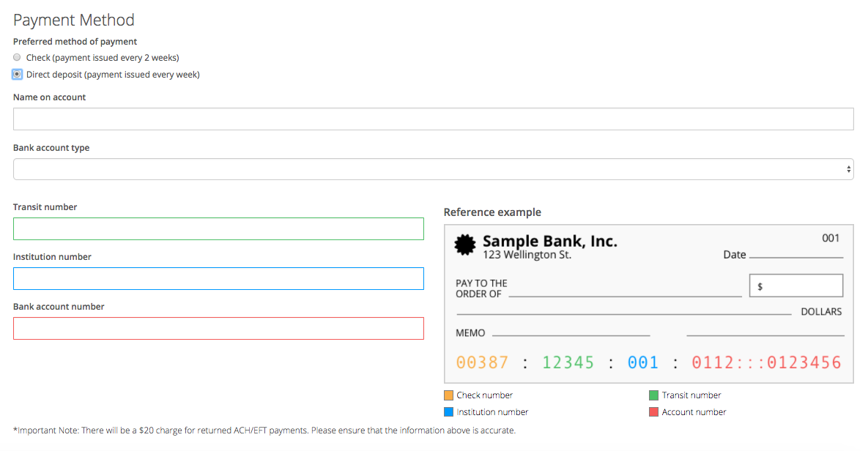868x451 pixels.
Task: Click the Reference example heading
Action: (x=492, y=212)
